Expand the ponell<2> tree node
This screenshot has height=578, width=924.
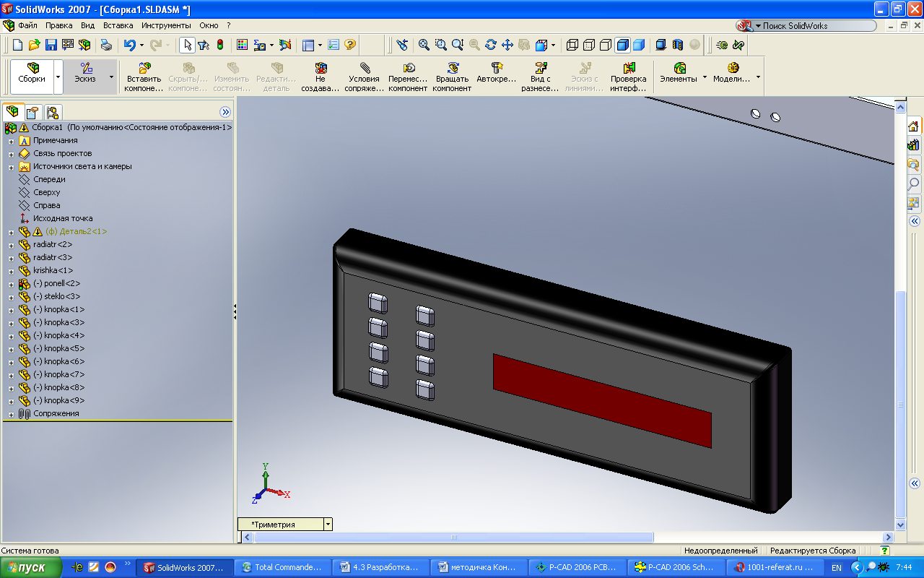[11, 284]
